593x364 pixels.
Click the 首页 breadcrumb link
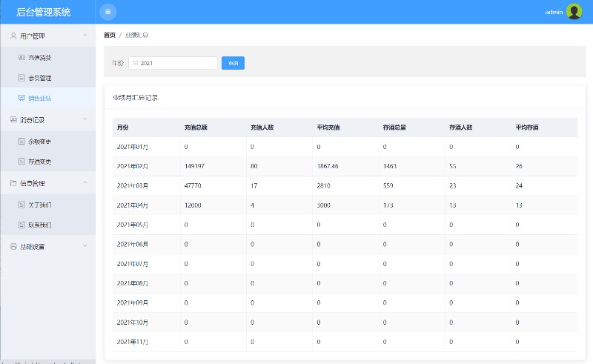point(109,35)
